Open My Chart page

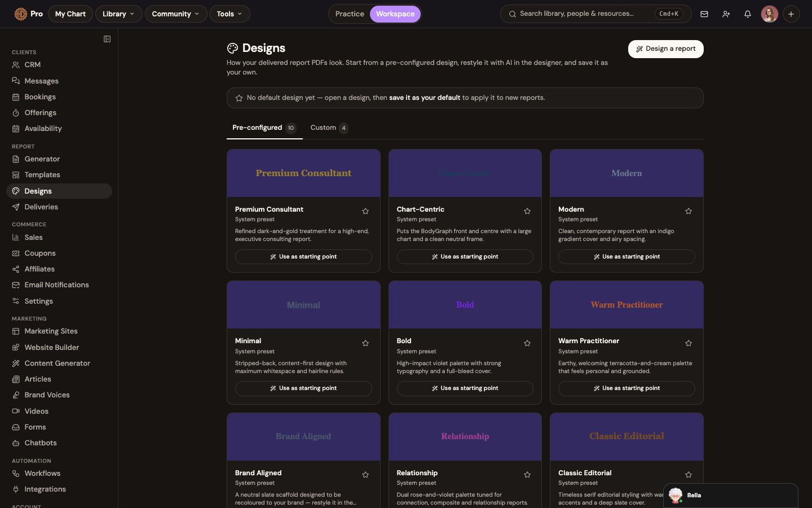tap(70, 14)
